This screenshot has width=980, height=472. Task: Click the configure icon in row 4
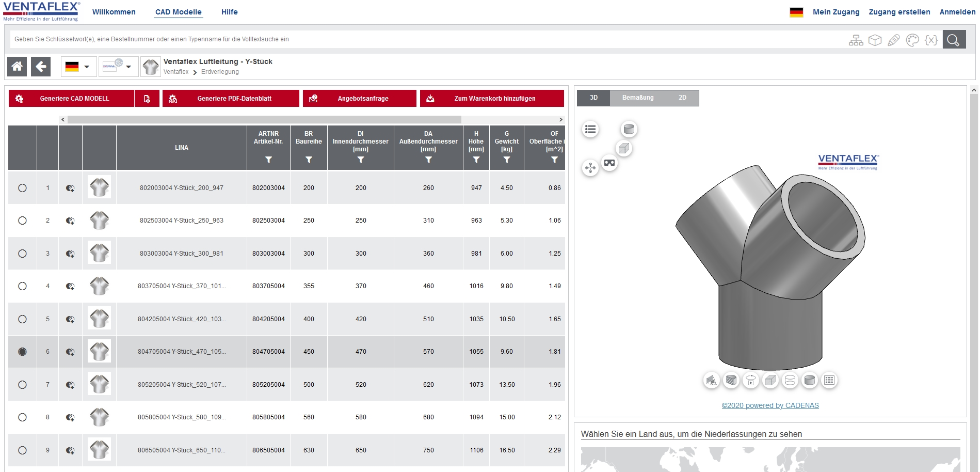pyautogui.click(x=70, y=286)
